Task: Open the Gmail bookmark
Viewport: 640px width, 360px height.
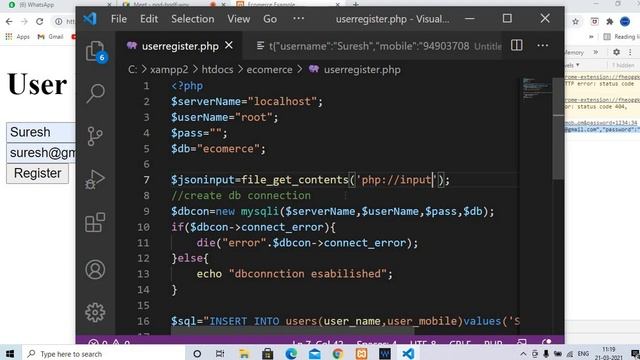Action: (x=51, y=37)
